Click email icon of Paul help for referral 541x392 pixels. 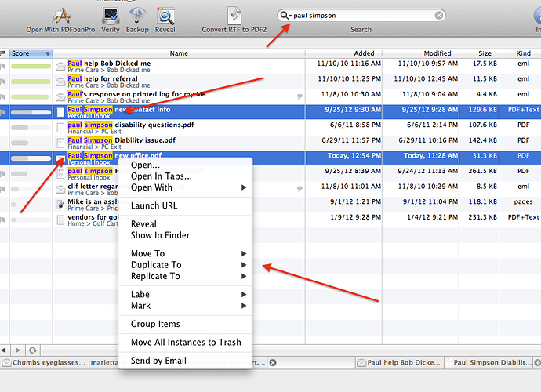coord(60,82)
